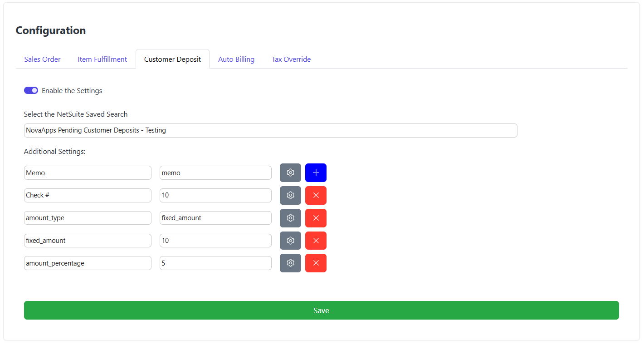Remove the amount_percentage row

316,263
